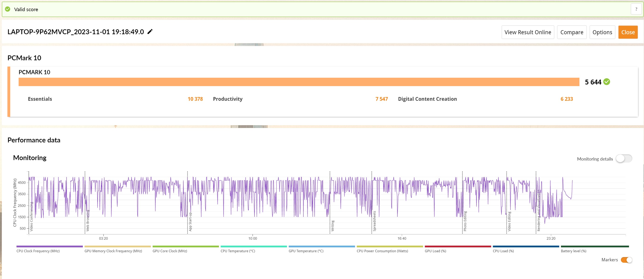Click the help question mark icon
The width and height of the screenshot is (644, 279).
coord(636,9)
